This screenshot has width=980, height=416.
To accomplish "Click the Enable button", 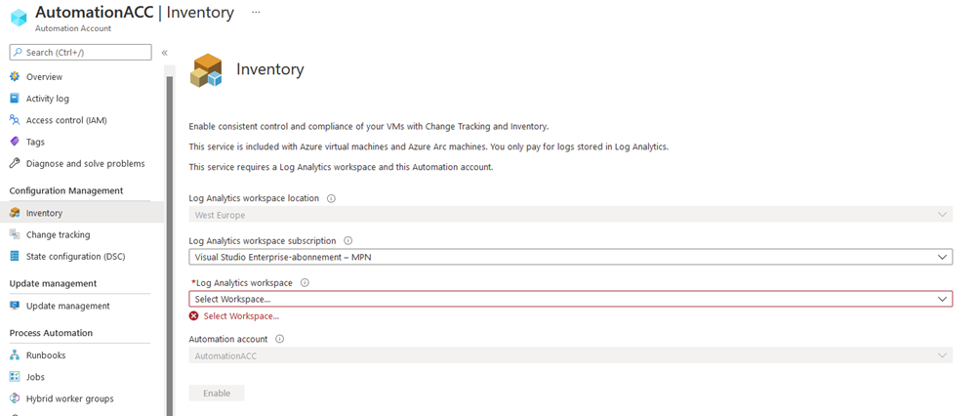I will (217, 394).
